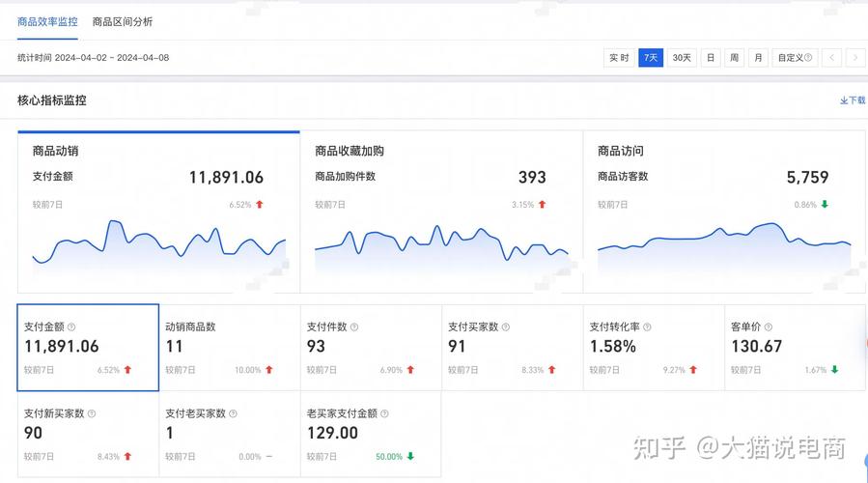Choose the 日 time granularity
The image size is (868, 483).
(x=711, y=58)
